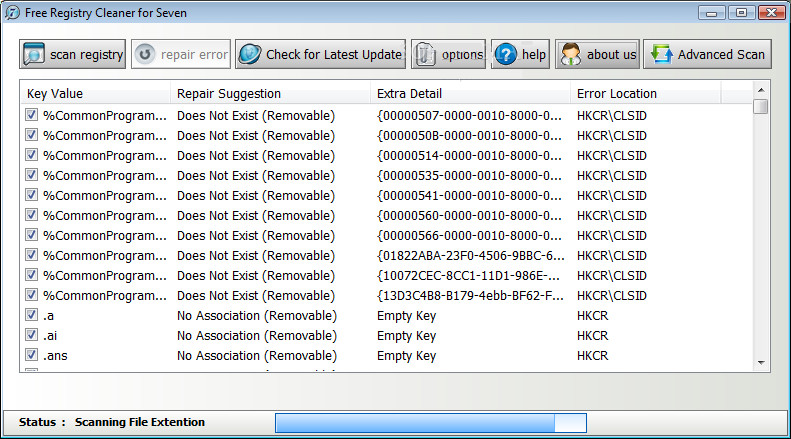Close the Free Registry Cleaner window
This screenshot has height=439, width=791.
click(x=772, y=13)
